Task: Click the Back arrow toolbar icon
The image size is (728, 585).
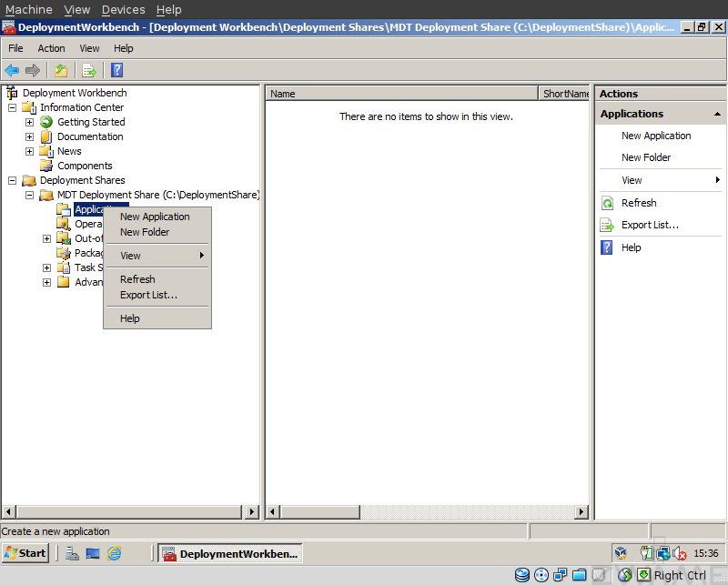Action: click(x=12, y=71)
